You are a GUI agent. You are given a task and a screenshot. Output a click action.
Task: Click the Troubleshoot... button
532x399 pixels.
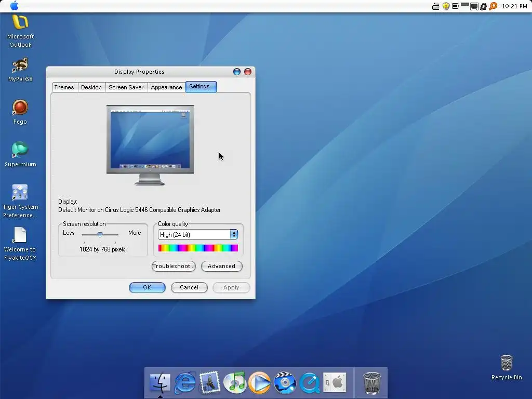coord(174,266)
